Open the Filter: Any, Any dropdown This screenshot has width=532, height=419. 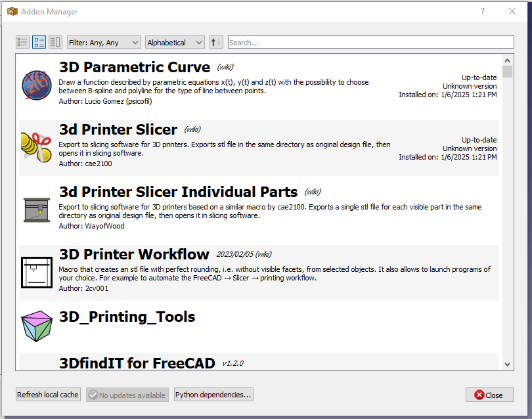pyautogui.click(x=104, y=42)
